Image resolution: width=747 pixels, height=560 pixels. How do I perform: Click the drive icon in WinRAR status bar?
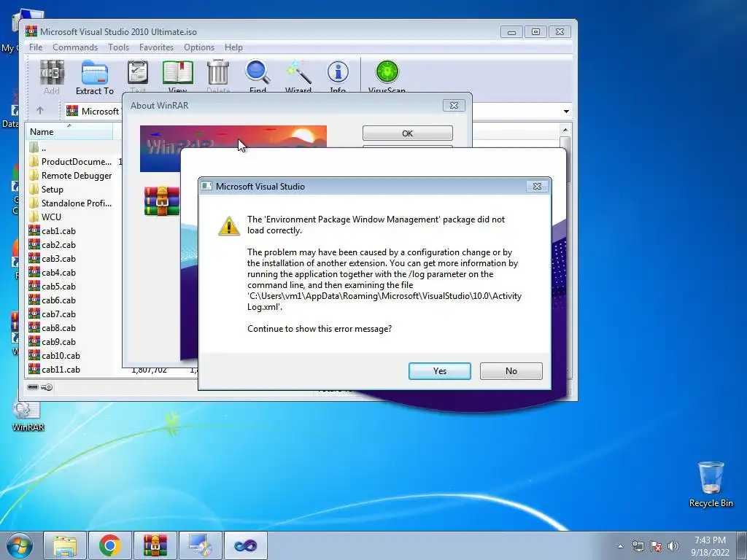(x=33, y=387)
